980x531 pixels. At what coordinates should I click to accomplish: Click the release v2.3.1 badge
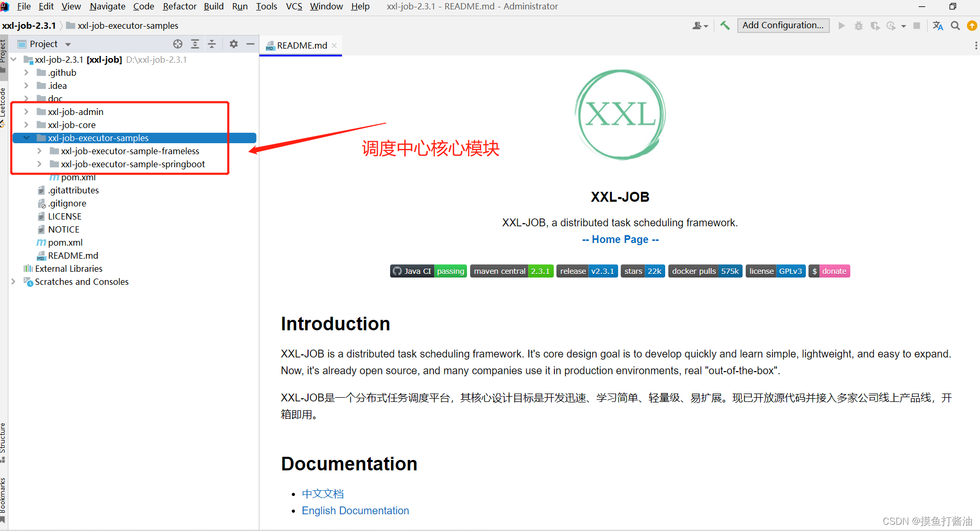[x=587, y=271]
